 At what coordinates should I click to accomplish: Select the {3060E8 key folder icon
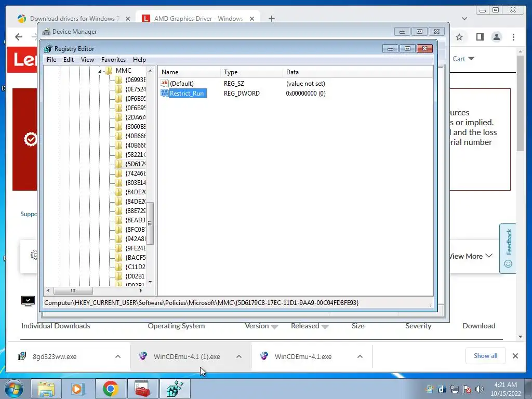pos(119,127)
